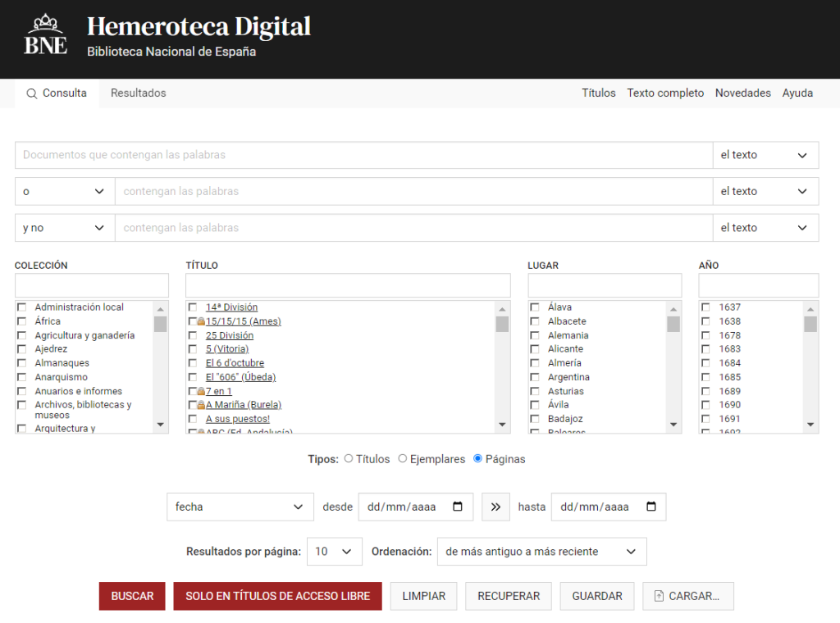Open the desde date calendar picker icon
840x623 pixels.
pyautogui.click(x=458, y=507)
